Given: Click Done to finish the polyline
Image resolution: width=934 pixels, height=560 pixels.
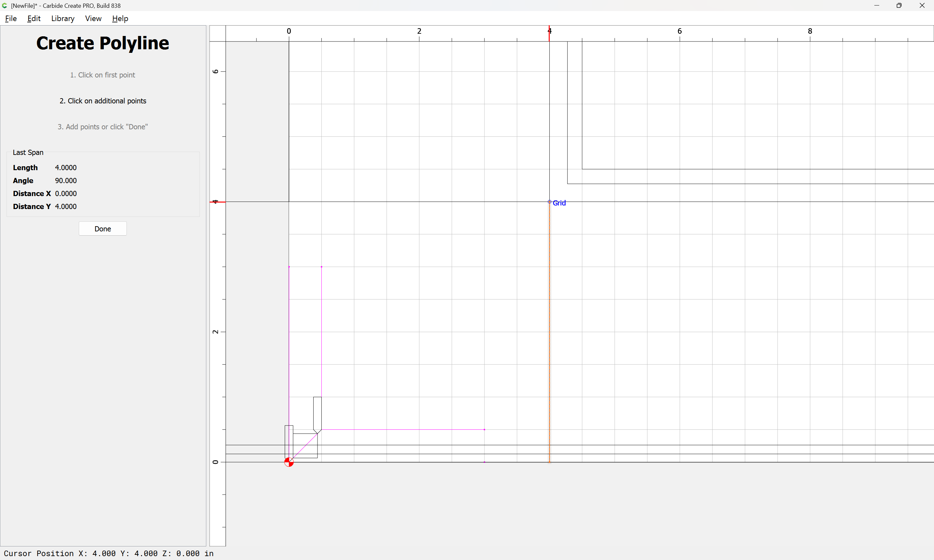Looking at the screenshot, I should coord(103,229).
